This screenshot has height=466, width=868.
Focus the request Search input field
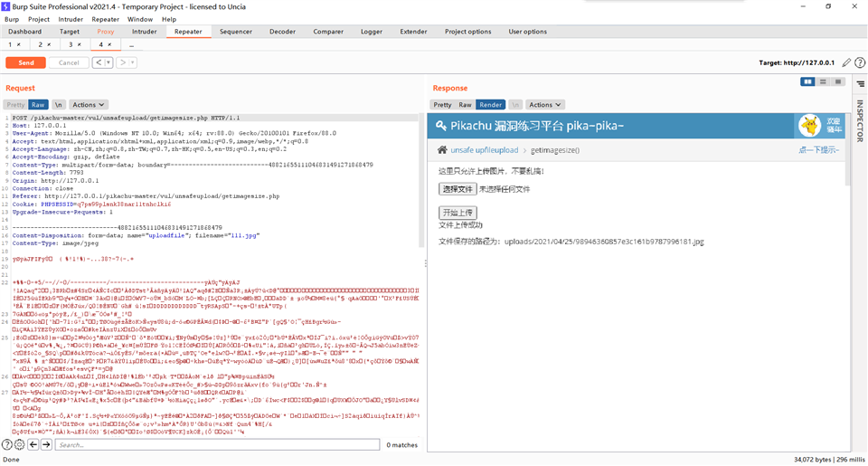pyautogui.click(x=217, y=444)
